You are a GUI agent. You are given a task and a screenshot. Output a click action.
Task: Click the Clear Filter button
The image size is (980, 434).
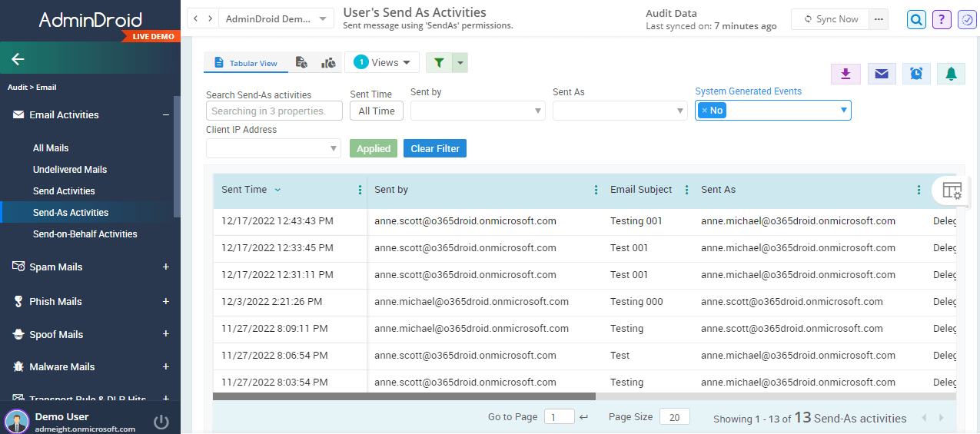(434, 148)
